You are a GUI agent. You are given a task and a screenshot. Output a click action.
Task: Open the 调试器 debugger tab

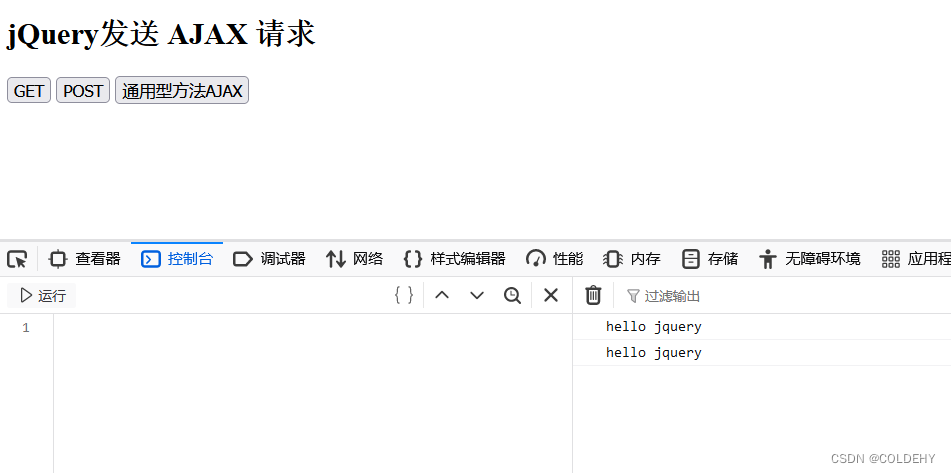tap(269, 260)
